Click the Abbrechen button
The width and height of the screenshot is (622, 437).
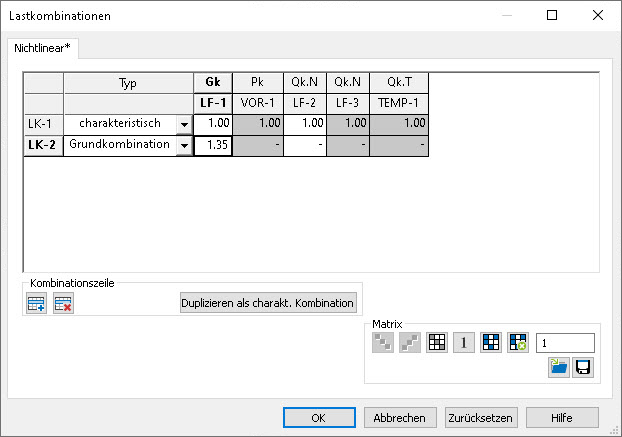click(x=400, y=417)
